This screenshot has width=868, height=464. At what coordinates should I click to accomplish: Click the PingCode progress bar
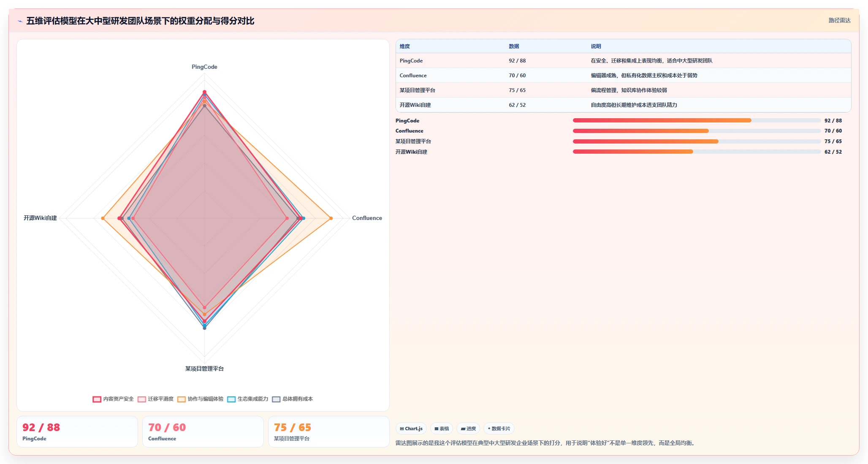pos(697,120)
